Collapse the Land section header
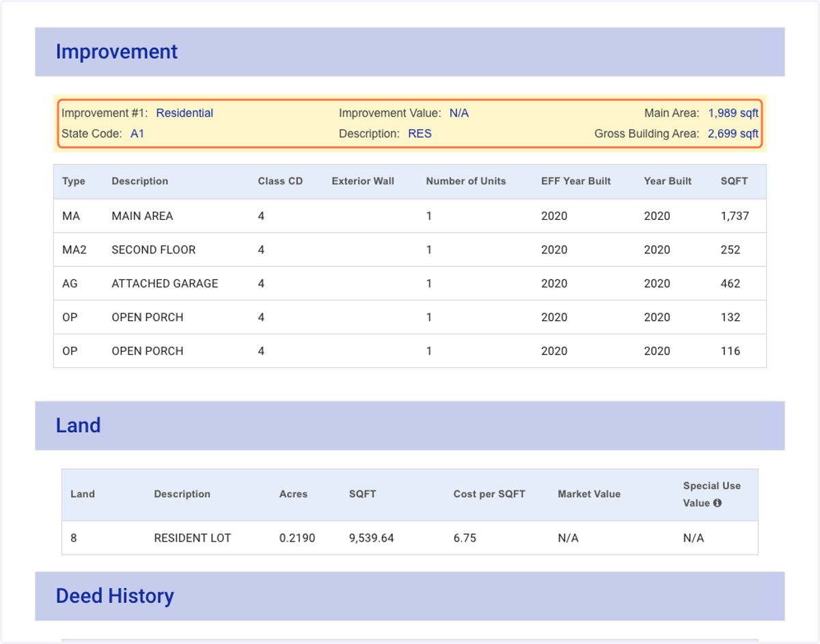This screenshot has height=644, width=820. tap(410, 425)
